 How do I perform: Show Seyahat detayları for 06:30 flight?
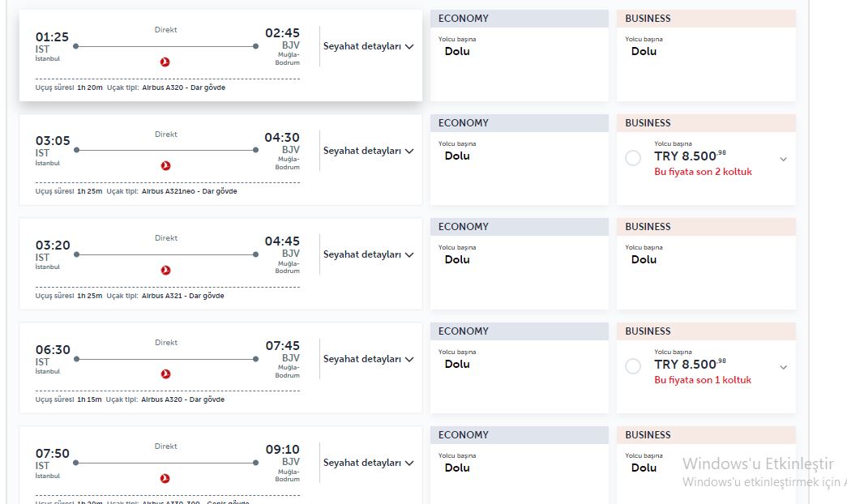coord(369,359)
